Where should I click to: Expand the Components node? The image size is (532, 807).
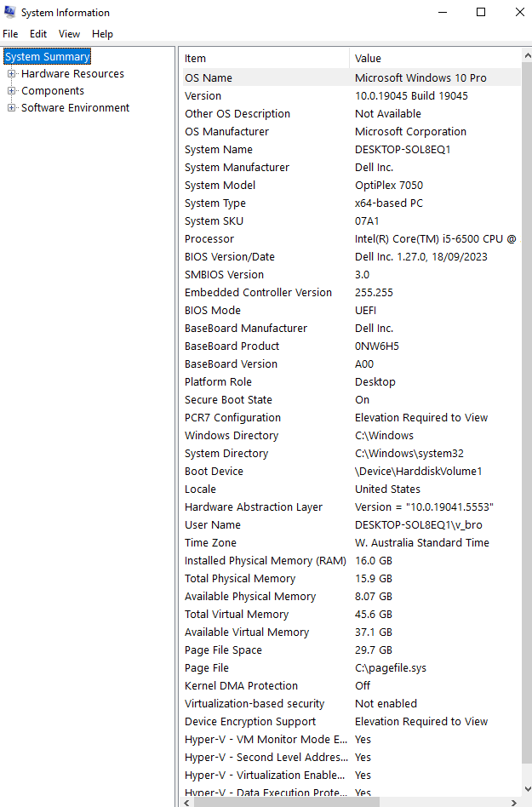coord(11,91)
